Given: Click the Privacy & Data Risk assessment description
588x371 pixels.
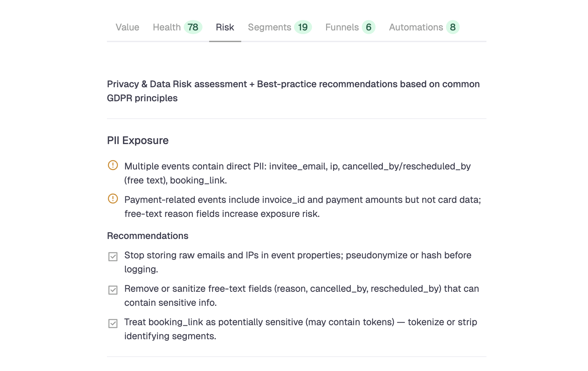Looking at the screenshot, I should (x=293, y=91).
